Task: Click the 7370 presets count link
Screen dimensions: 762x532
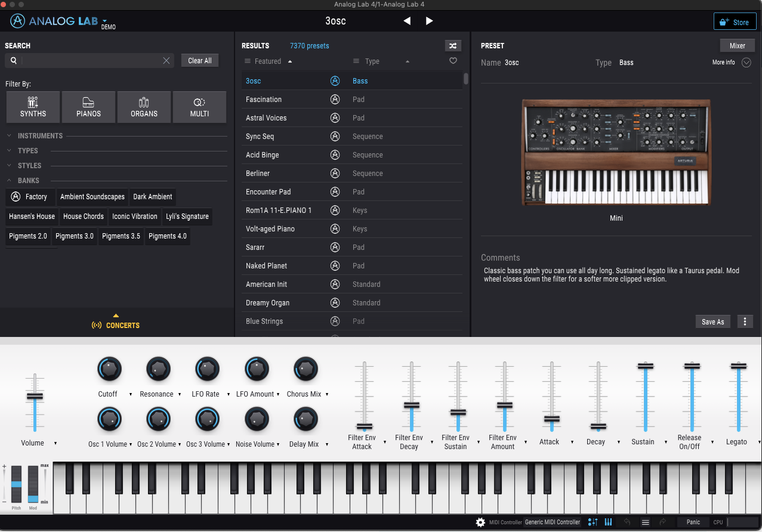Action: click(x=309, y=46)
